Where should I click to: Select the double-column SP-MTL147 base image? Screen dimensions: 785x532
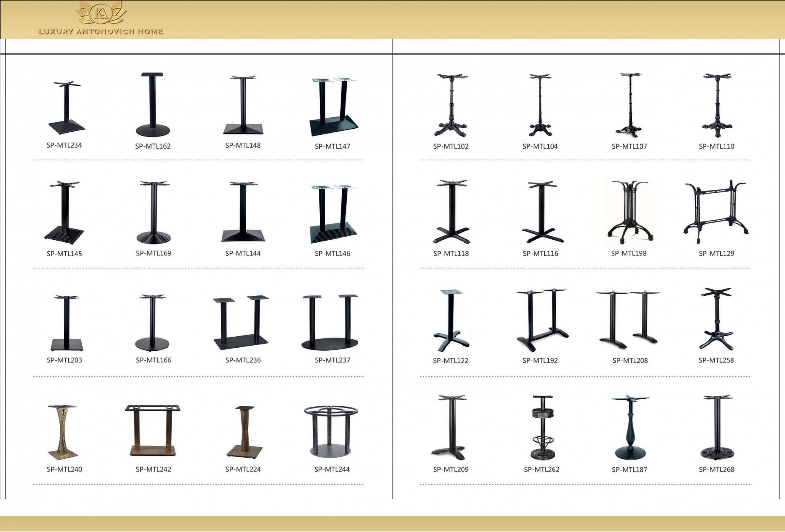[x=333, y=106]
